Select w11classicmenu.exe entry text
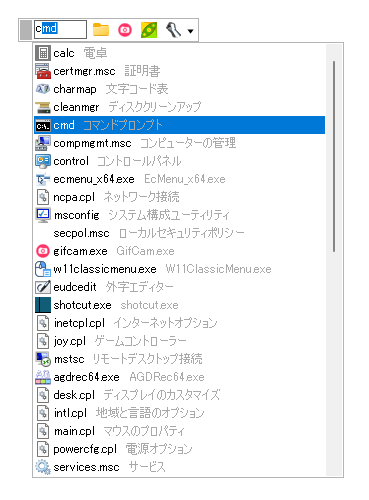Viewport: 369px width, 500px height. pos(162,269)
